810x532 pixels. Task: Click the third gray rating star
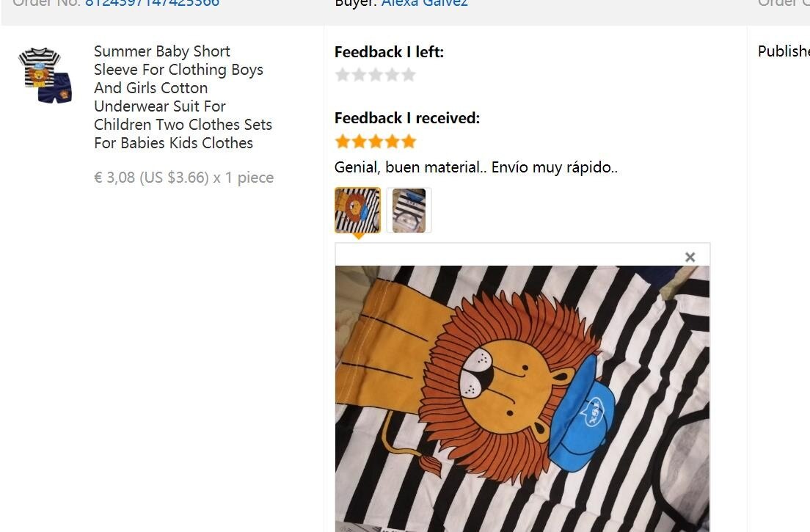click(376, 74)
